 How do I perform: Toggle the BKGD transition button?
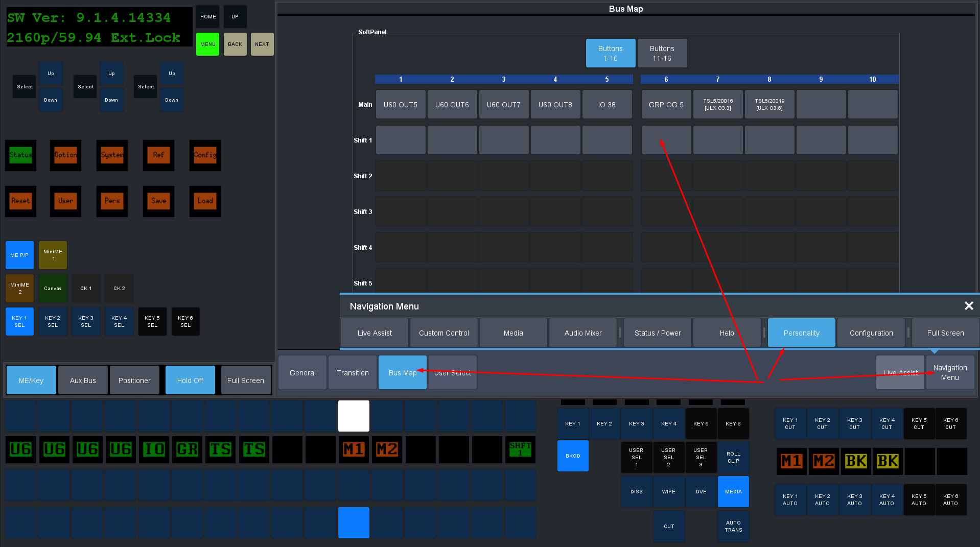coord(572,456)
